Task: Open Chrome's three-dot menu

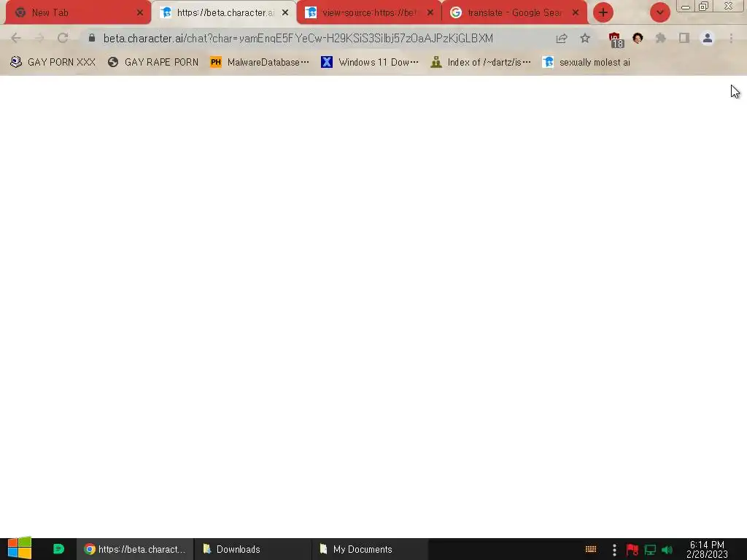Action: tap(731, 38)
